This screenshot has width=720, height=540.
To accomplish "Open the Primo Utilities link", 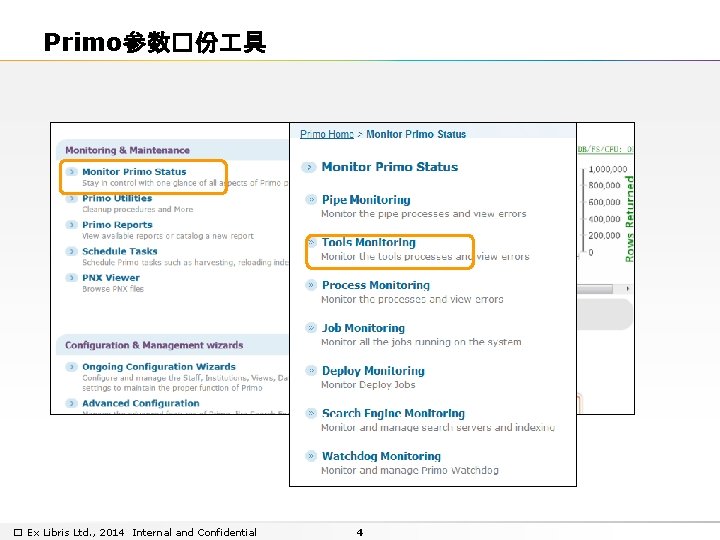I will [117, 198].
